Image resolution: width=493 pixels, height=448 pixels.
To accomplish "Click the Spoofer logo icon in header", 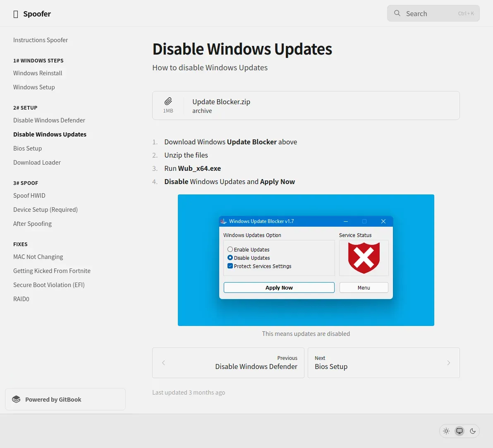I will pyautogui.click(x=16, y=14).
